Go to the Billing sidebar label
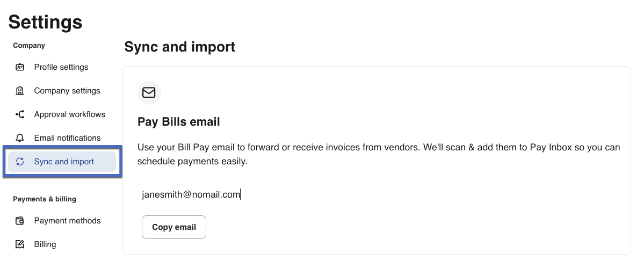The height and width of the screenshot is (261, 644). click(45, 244)
